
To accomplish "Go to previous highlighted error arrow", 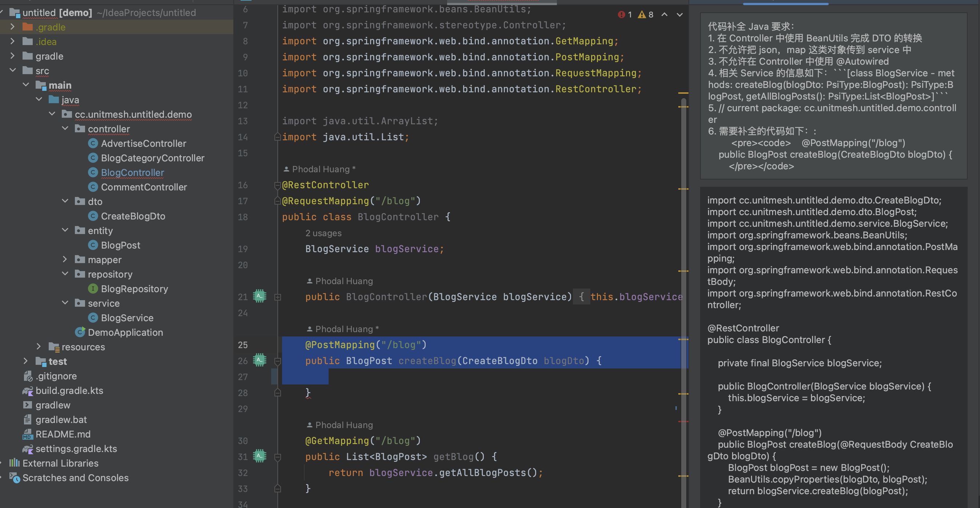I will tap(664, 15).
